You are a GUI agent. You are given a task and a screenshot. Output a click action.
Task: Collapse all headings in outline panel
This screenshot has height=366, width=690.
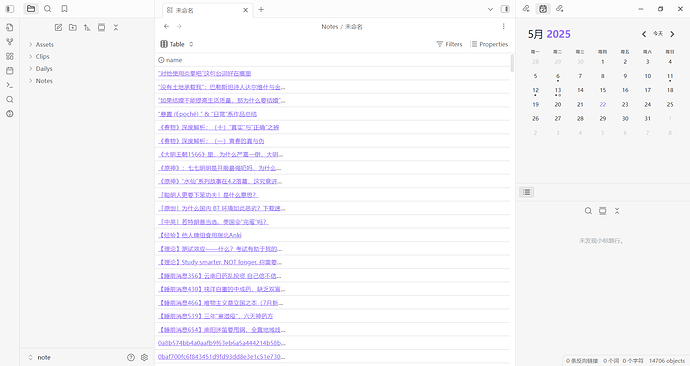point(617,211)
